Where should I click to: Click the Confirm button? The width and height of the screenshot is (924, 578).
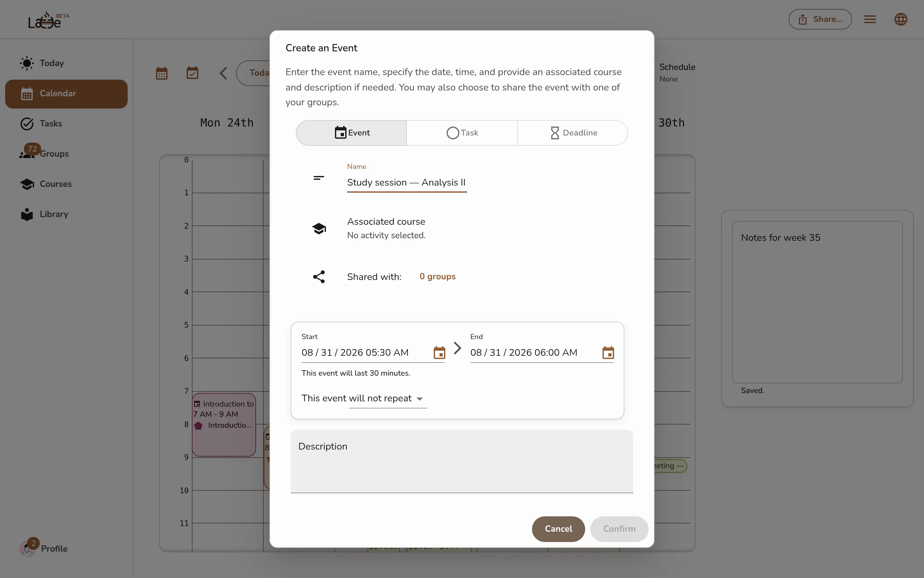(x=619, y=529)
